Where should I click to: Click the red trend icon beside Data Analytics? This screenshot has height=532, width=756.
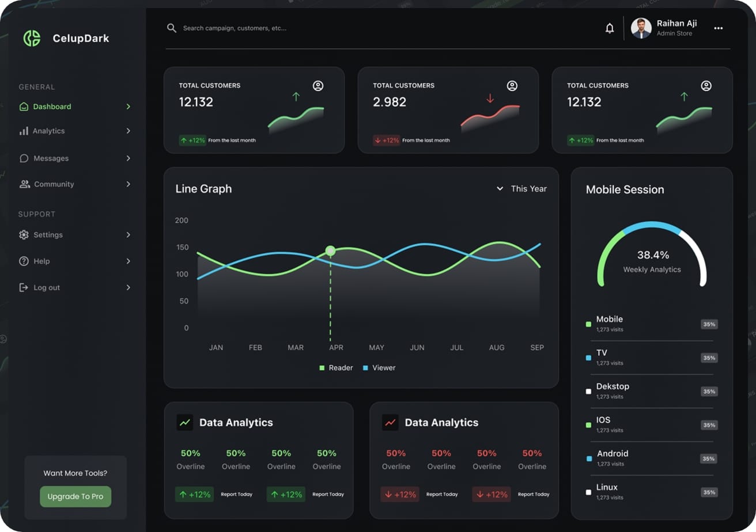[x=390, y=422]
